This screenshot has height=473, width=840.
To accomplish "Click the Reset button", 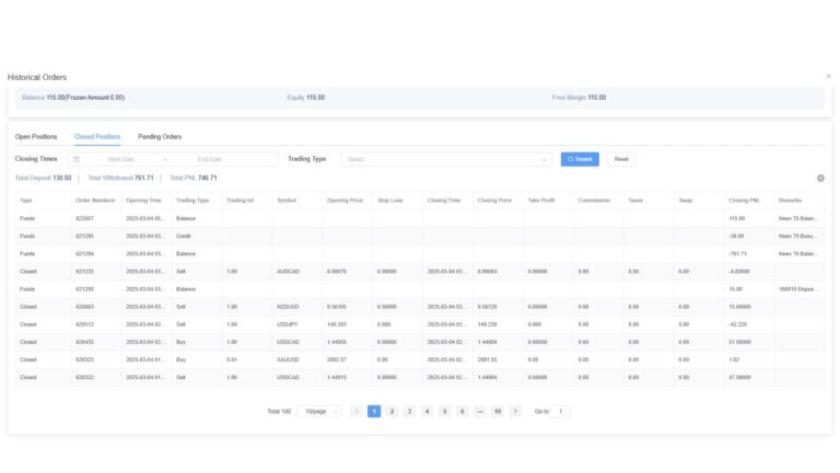I will click(x=621, y=159).
